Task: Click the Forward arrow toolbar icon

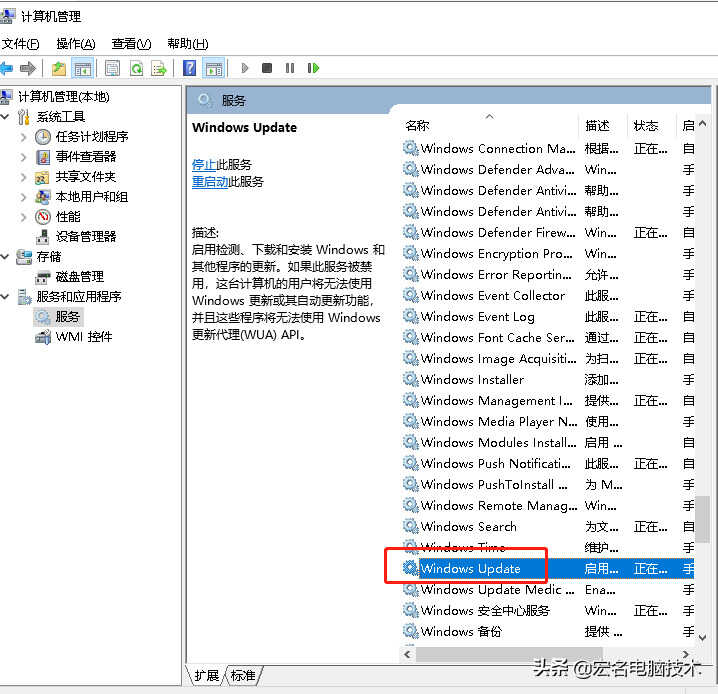Action: tap(28, 69)
